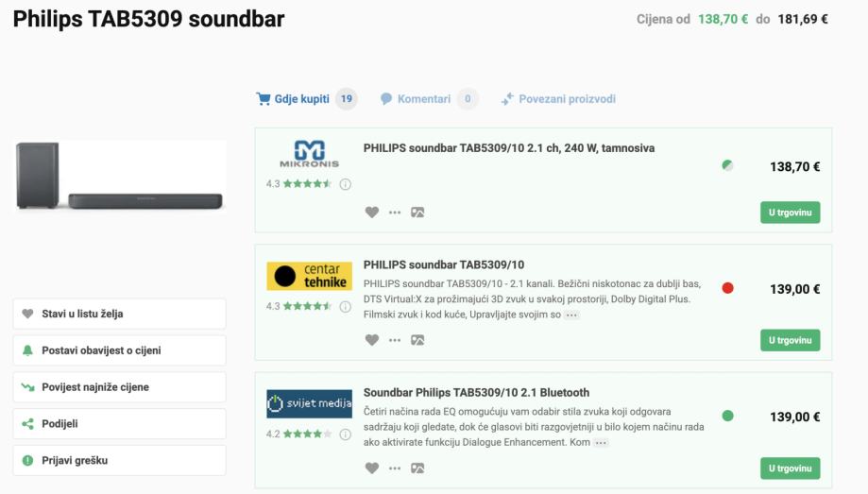View images icon on Svijet medija offer
Screen dimensions: 868x494
click(417, 468)
